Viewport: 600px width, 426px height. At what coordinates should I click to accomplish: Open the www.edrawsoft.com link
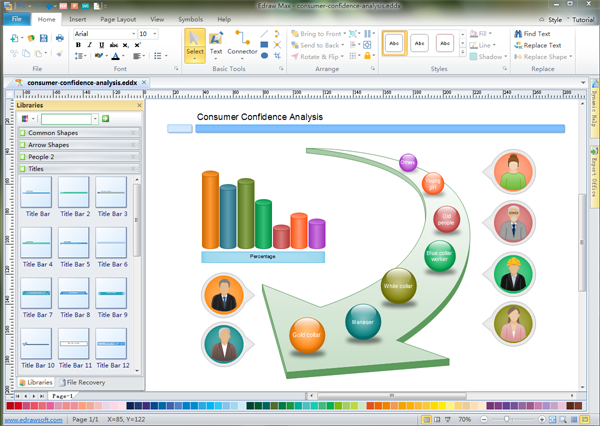[34, 420]
